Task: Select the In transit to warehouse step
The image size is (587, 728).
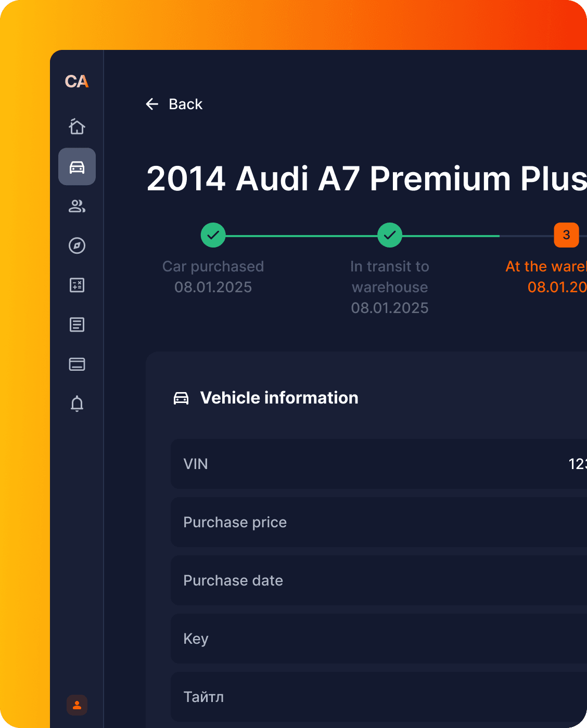Action: pyautogui.click(x=390, y=235)
